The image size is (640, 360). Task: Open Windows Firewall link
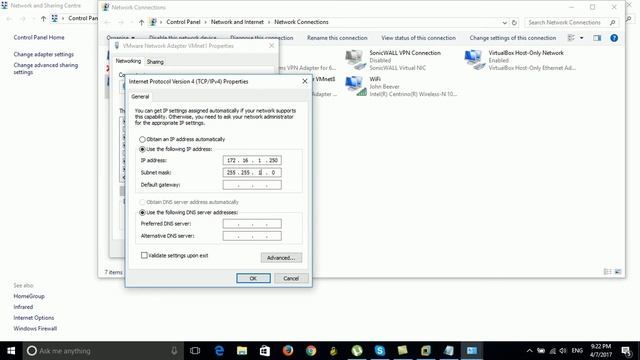pyautogui.click(x=35, y=329)
